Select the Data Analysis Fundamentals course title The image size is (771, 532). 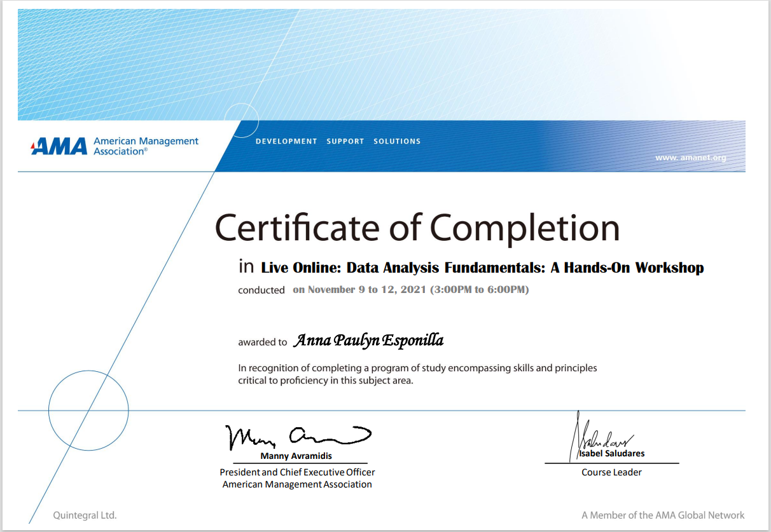[483, 268]
